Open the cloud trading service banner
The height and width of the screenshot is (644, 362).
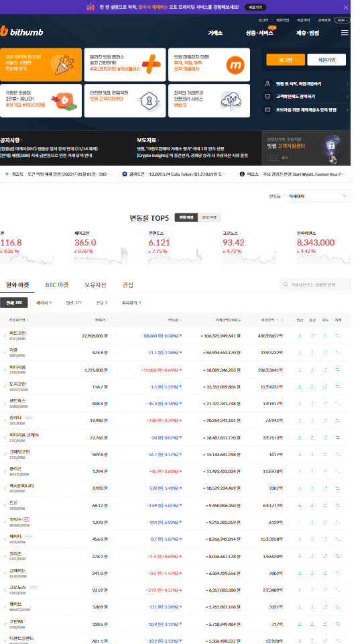tap(209, 101)
